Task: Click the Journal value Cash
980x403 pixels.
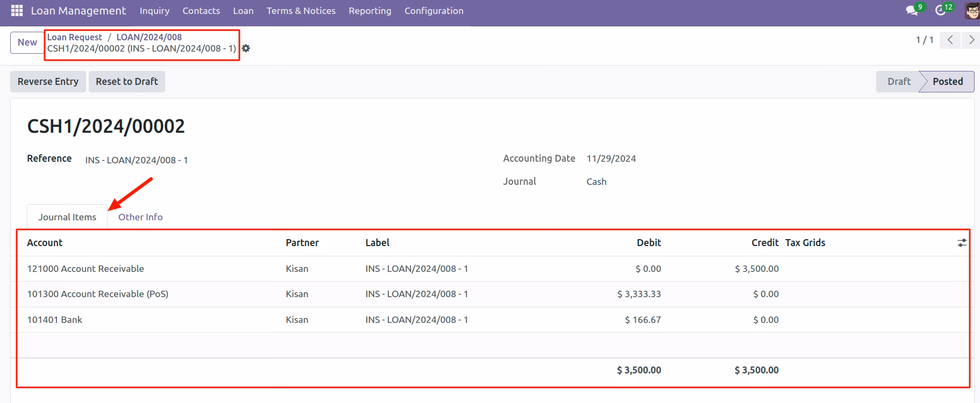Action: [x=596, y=182]
